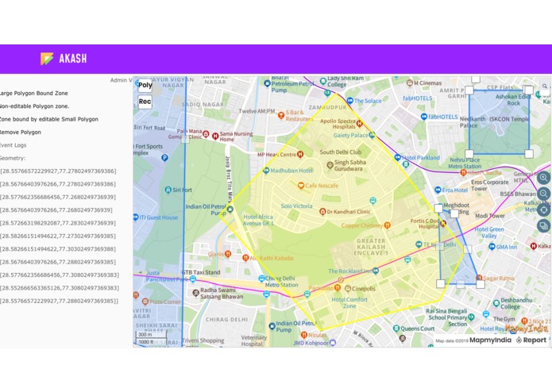This screenshot has width=552, height=392.
Task: Click the Deshbandhu College marker
Action: point(496,302)
